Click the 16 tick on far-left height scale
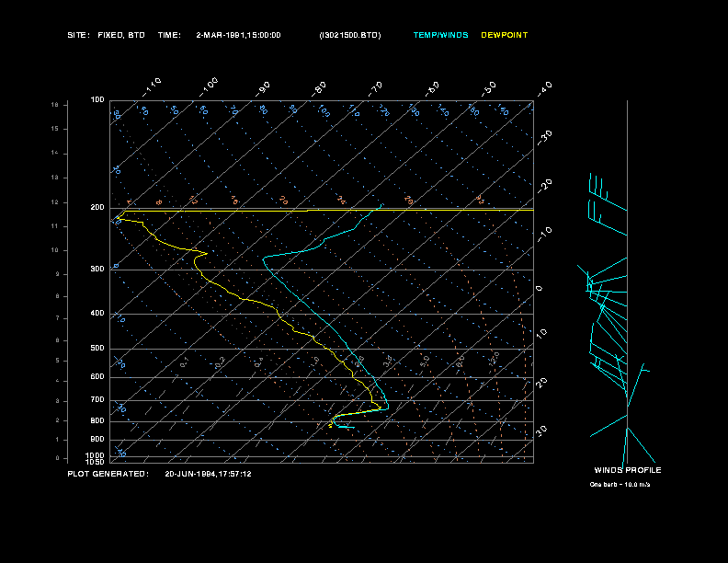The image size is (728, 563). click(55, 105)
